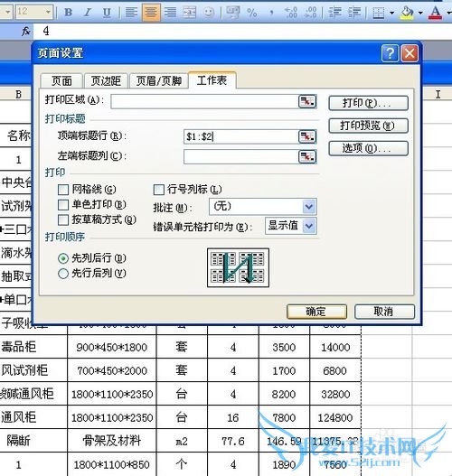Image resolution: width=452 pixels, height=476 pixels.
Task: Click the smiley face toolbar icon
Action: coord(209,13)
